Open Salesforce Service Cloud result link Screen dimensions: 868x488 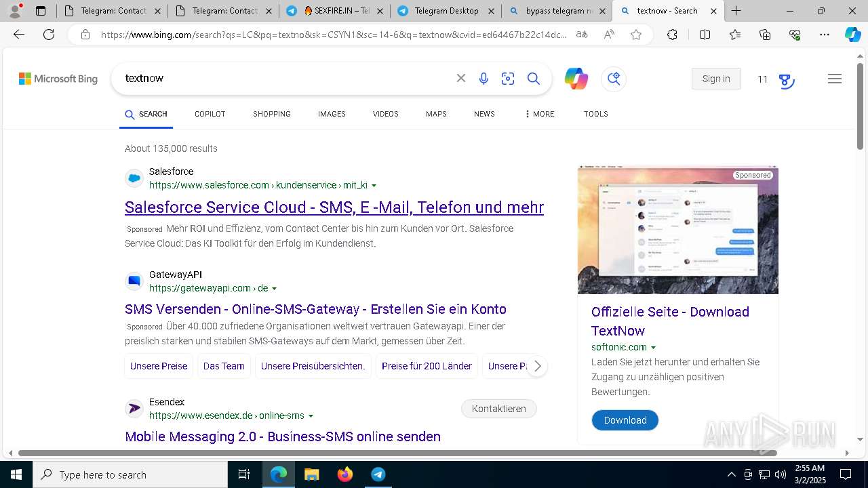334,207
